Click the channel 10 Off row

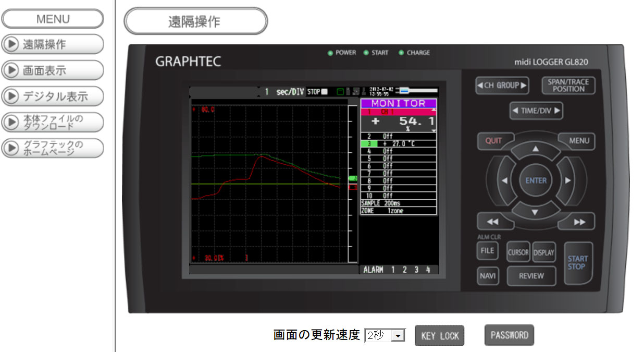point(398,196)
